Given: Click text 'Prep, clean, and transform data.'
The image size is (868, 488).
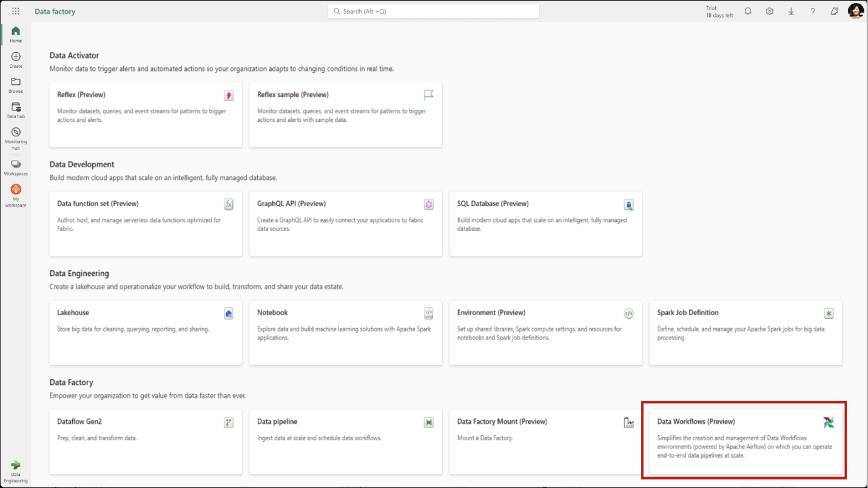Looking at the screenshot, I should 97,438.
